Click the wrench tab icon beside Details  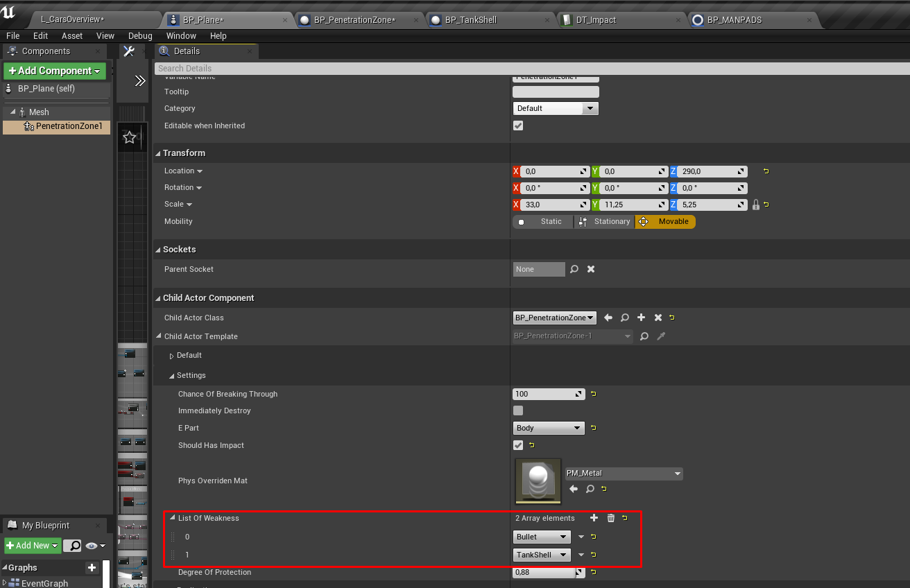point(128,51)
